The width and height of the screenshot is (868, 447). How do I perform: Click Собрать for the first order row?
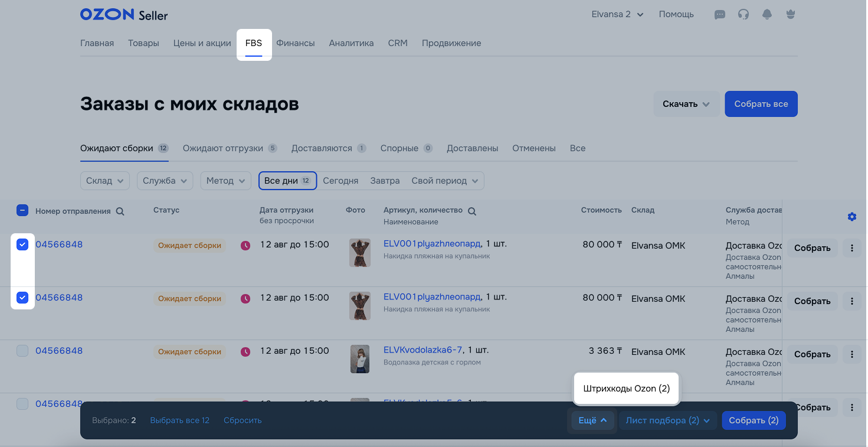tap(812, 248)
